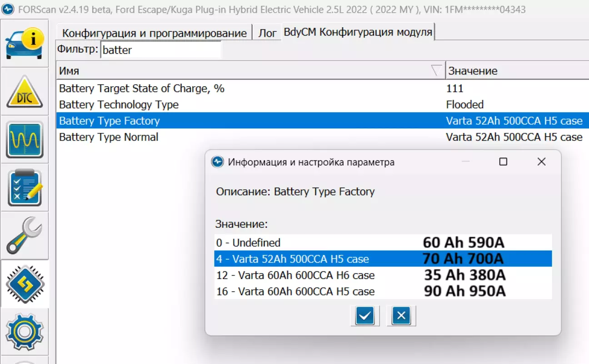The height and width of the screenshot is (364, 589).
Task: Cancel the dialog with the X button
Action: pos(401,315)
